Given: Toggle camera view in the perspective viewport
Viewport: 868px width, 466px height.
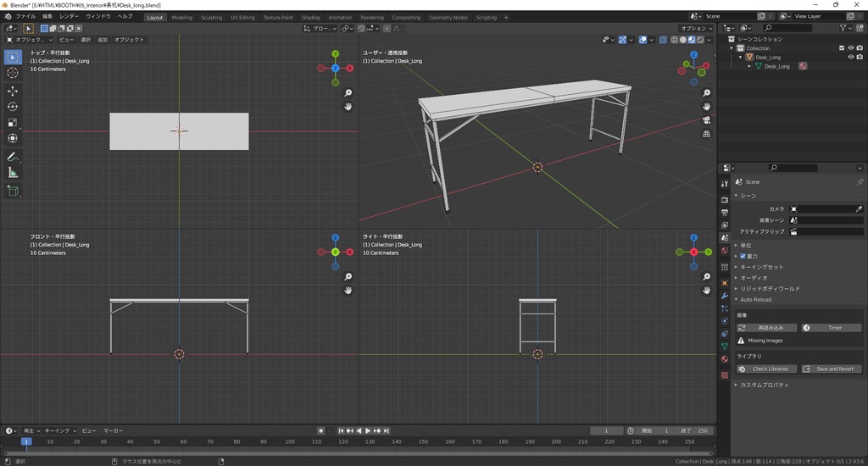Looking at the screenshot, I should tap(706, 120).
